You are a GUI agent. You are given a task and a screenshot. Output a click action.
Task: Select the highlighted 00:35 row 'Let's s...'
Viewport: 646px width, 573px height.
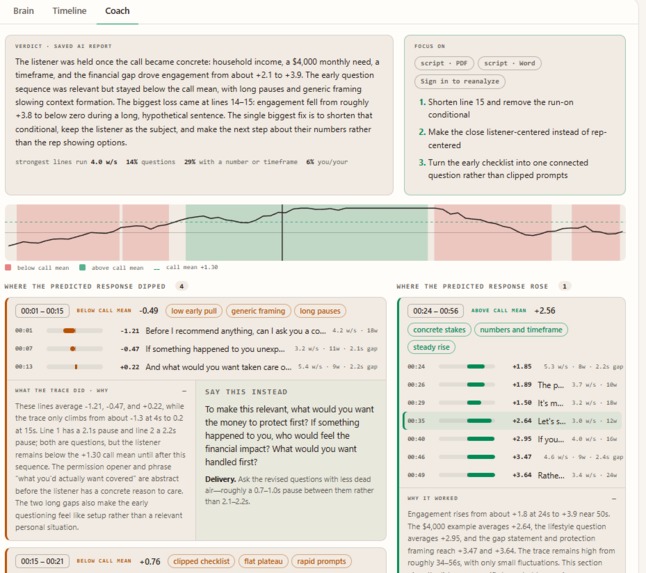tap(514, 421)
